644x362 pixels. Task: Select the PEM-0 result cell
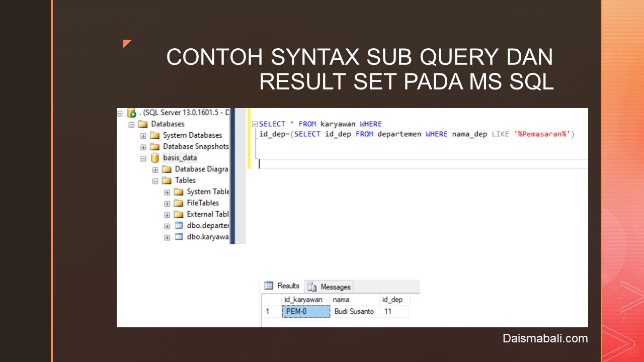(x=305, y=312)
